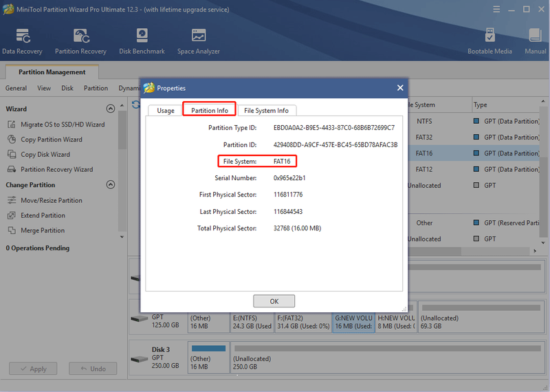Open the Disk menu
550x392 pixels.
click(x=67, y=88)
